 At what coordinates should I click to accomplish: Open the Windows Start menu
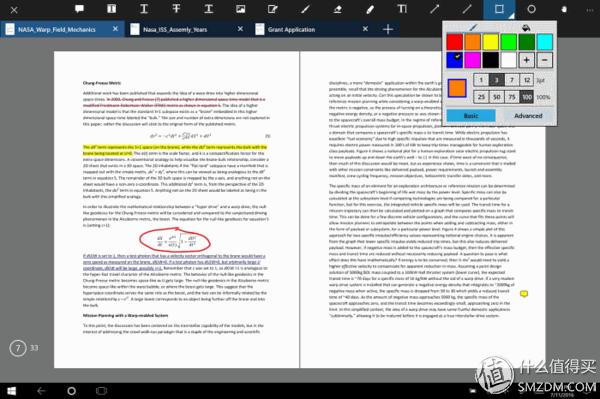click(11, 391)
